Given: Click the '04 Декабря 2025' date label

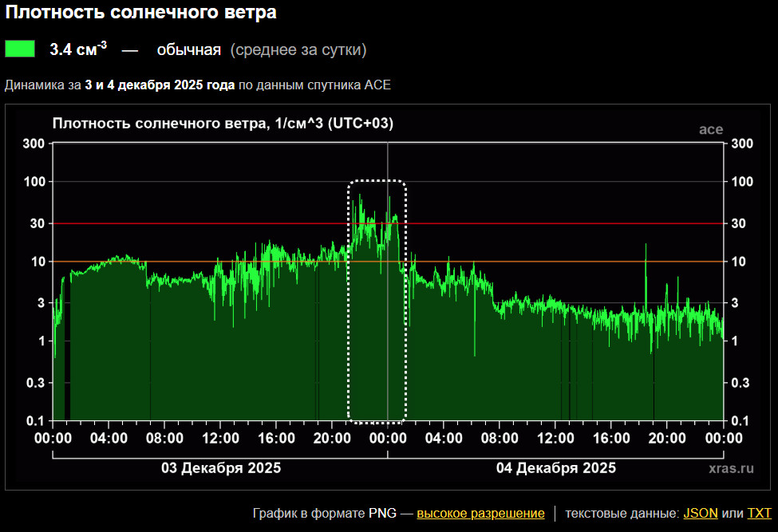Looking at the screenshot, I should [556, 468].
